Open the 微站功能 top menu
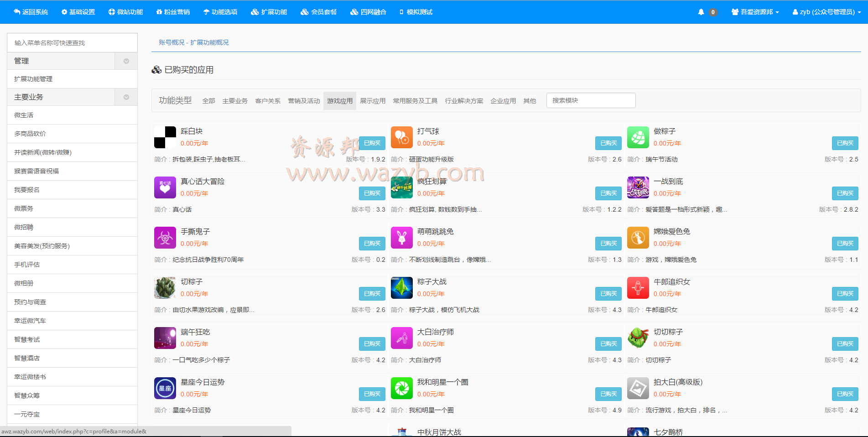The width and height of the screenshot is (868, 437). 125,12
